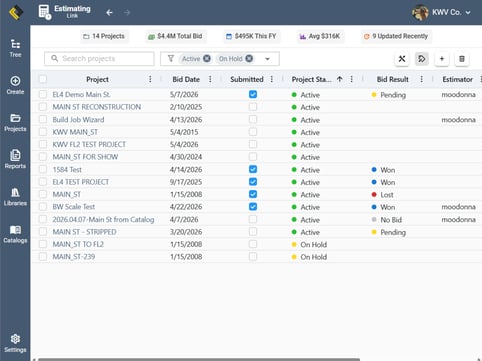Open Project column options menu
The height and width of the screenshot is (361, 482).
pyautogui.click(x=150, y=79)
